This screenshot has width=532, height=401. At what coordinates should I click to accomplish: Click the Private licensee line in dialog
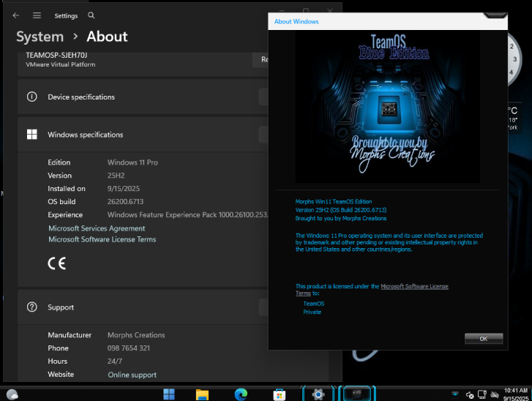(x=312, y=312)
